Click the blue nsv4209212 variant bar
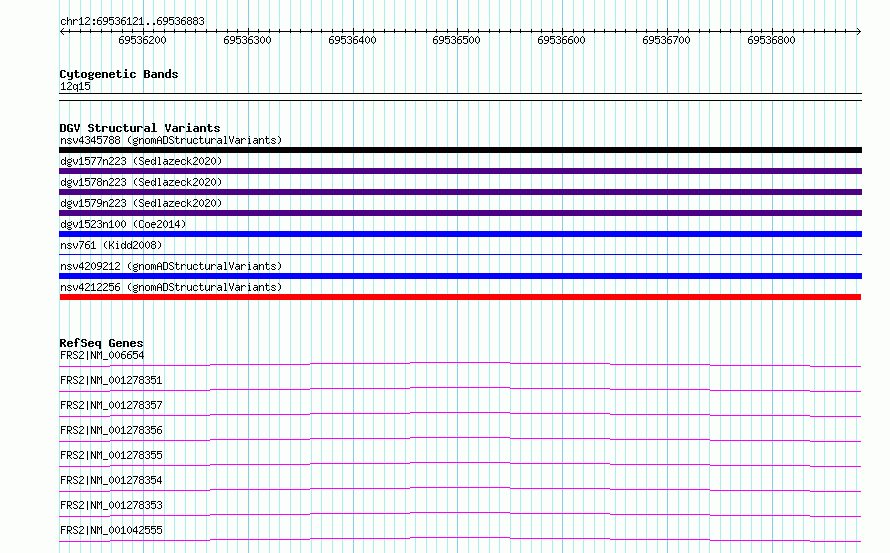890x553 pixels. click(x=460, y=276)
